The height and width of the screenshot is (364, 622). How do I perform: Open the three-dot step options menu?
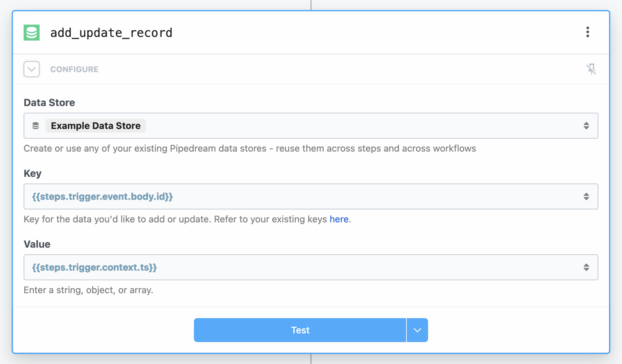click(x=588, y=32)
